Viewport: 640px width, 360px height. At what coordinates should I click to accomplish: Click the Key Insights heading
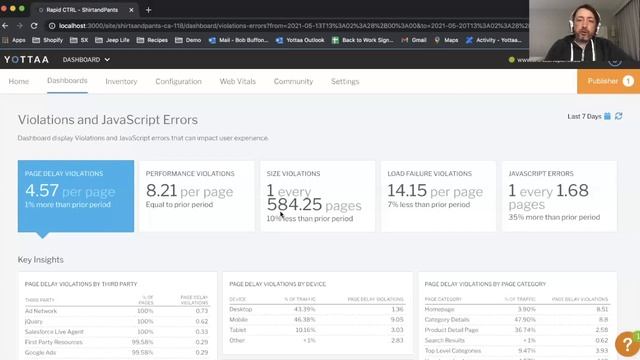click(40, 260)
